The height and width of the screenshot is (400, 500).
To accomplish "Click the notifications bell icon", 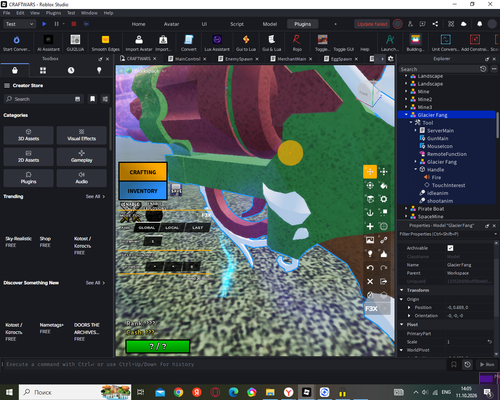I will pyautogui.click(x=479, y=24).
